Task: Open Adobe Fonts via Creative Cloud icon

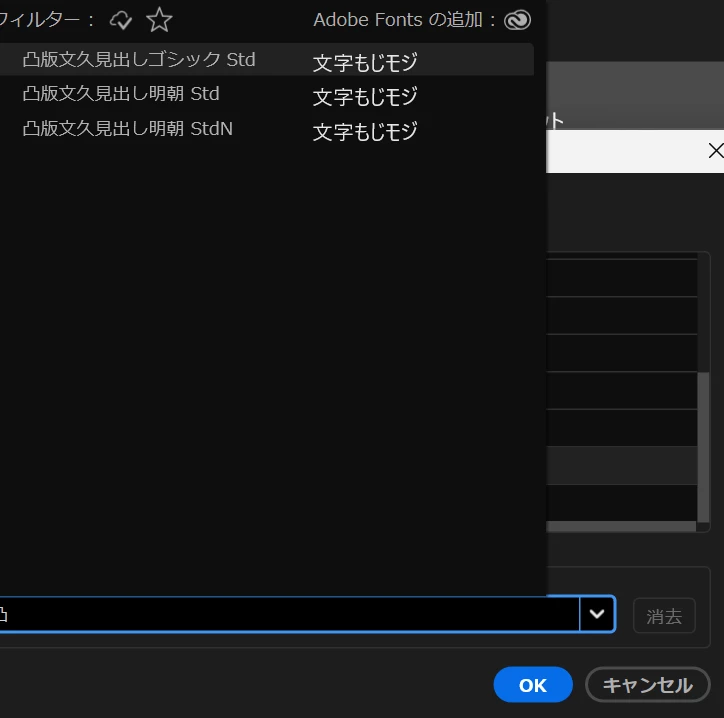Action: (517, 20)
